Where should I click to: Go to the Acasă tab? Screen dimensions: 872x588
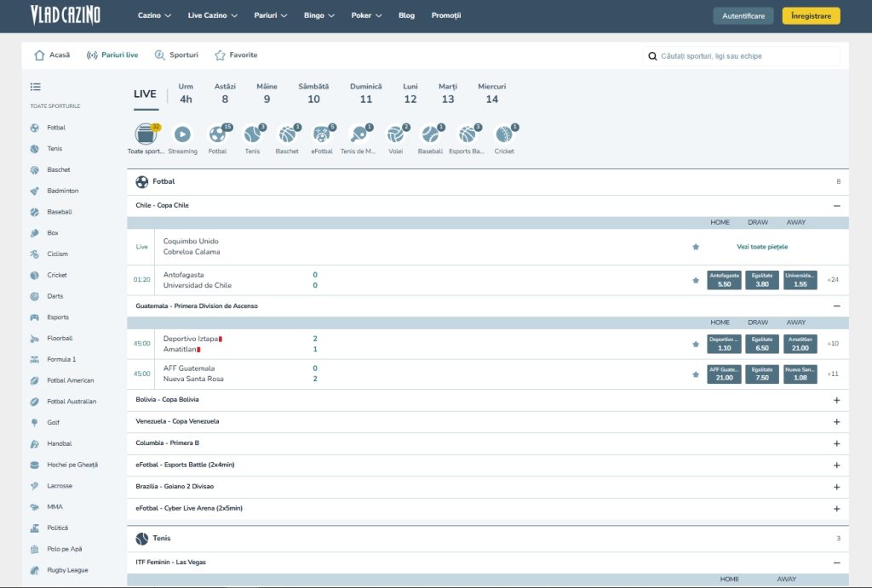point(52,55)
